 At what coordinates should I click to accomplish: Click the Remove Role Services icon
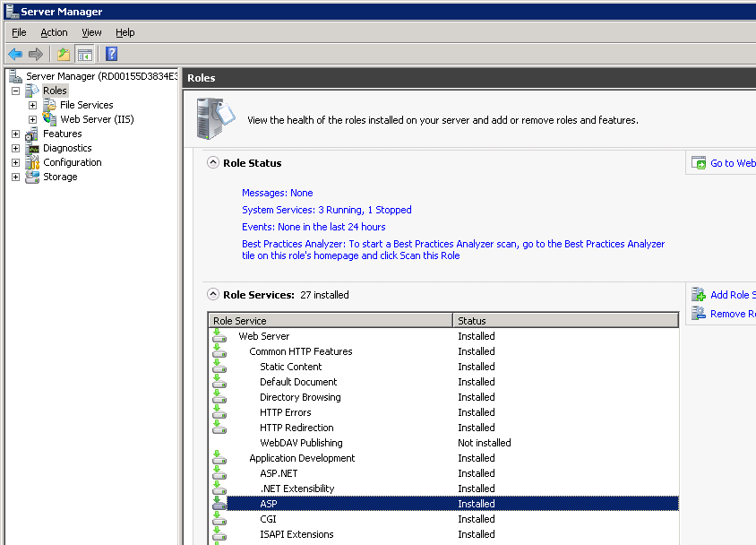coord(699,314)
